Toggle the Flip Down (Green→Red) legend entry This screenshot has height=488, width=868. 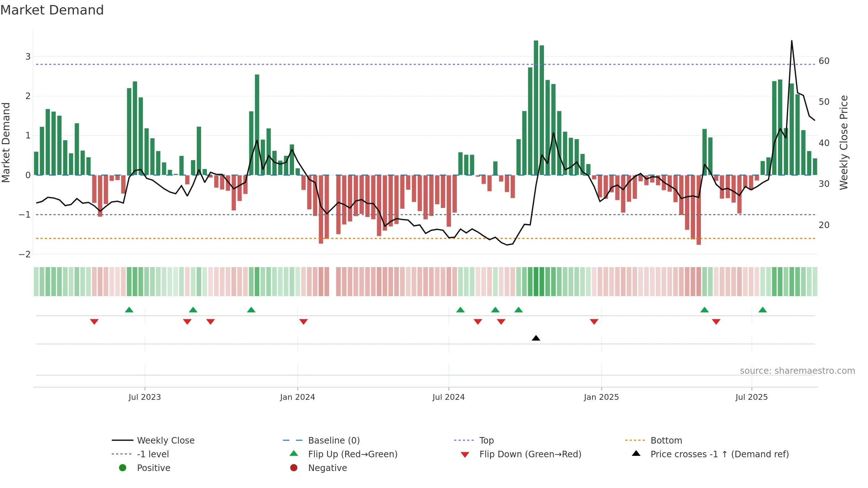[x=521, y=454]
